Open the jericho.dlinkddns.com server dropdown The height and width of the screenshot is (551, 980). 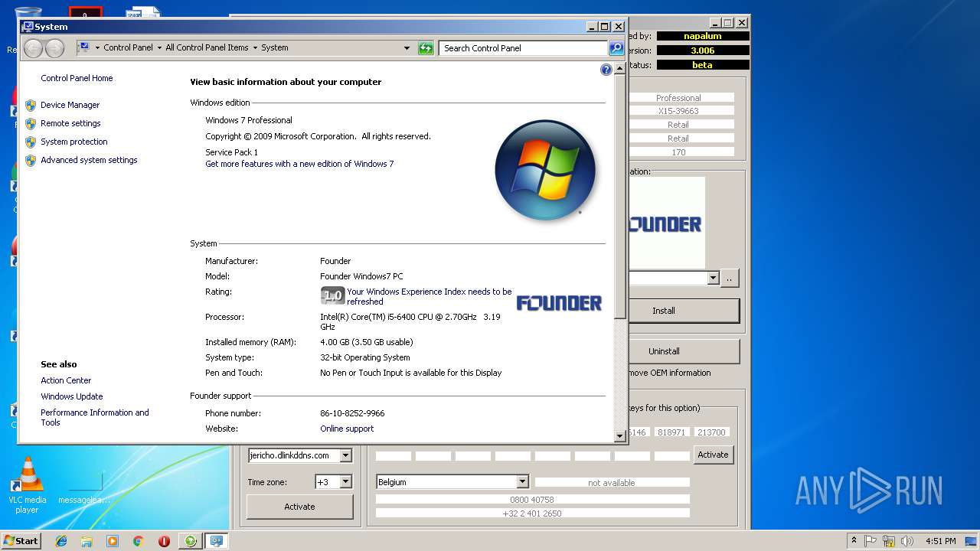point(345,455)
